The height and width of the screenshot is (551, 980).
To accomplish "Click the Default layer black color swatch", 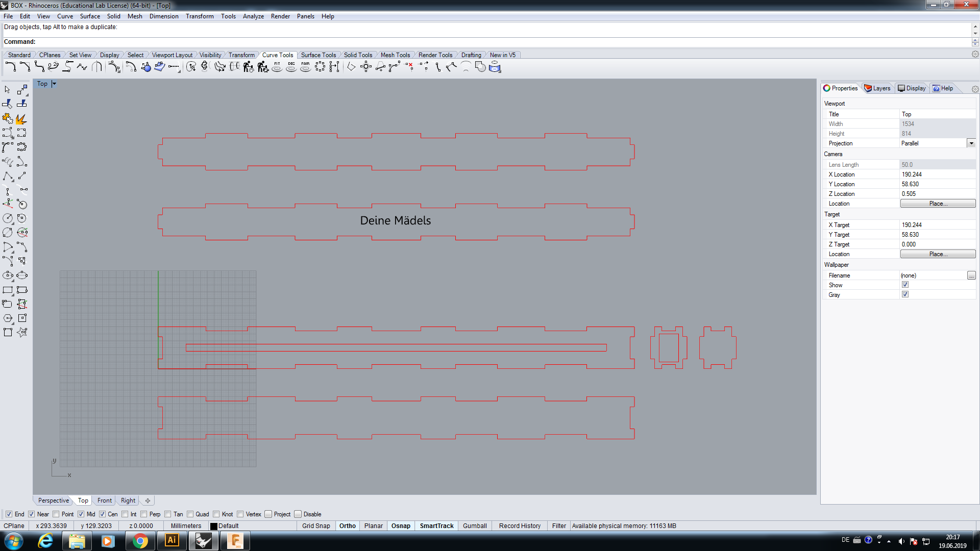I will [x=214, y=526].
